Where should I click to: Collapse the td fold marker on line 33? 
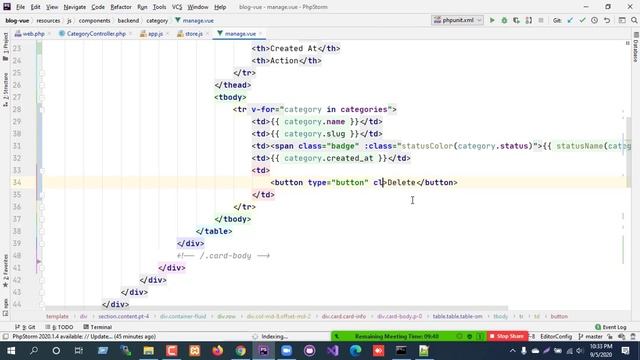(42, 170)
